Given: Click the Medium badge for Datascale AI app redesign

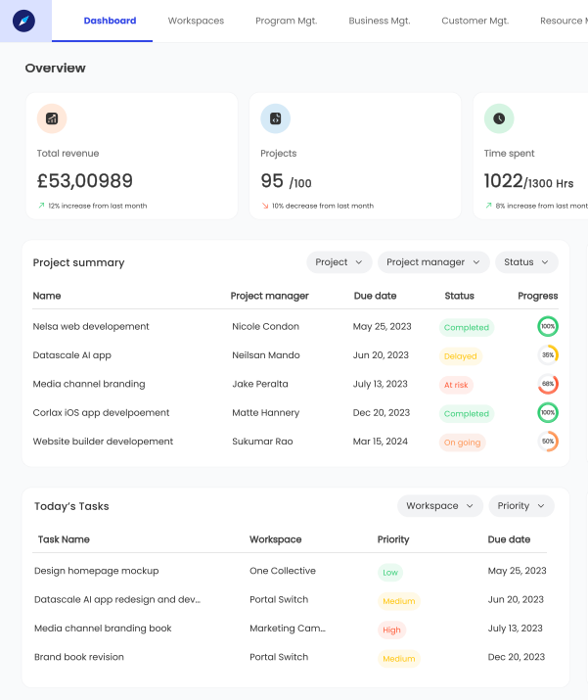Looking at the screenshot, I should click(399, 601).
